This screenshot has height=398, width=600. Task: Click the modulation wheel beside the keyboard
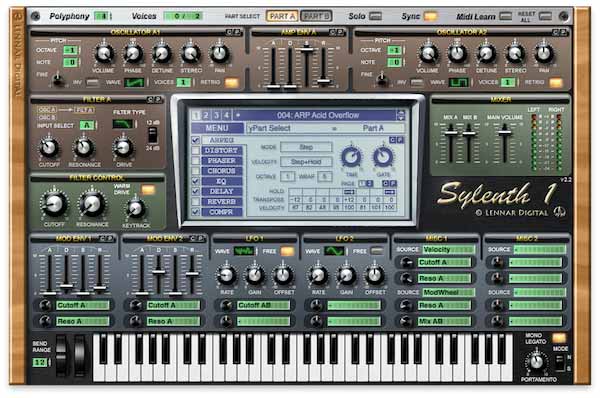tap(80, 356)
